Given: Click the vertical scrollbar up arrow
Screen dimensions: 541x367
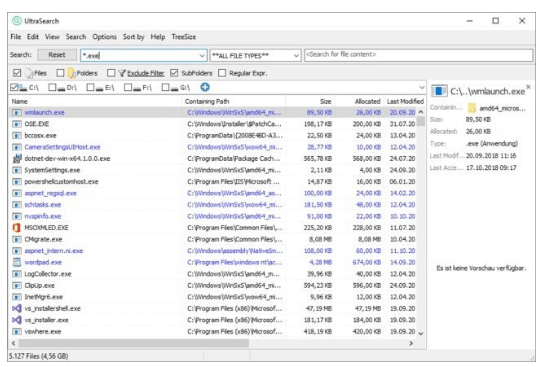Looking at the screenshot, I should pyautogui.click(x=421, y=112).
